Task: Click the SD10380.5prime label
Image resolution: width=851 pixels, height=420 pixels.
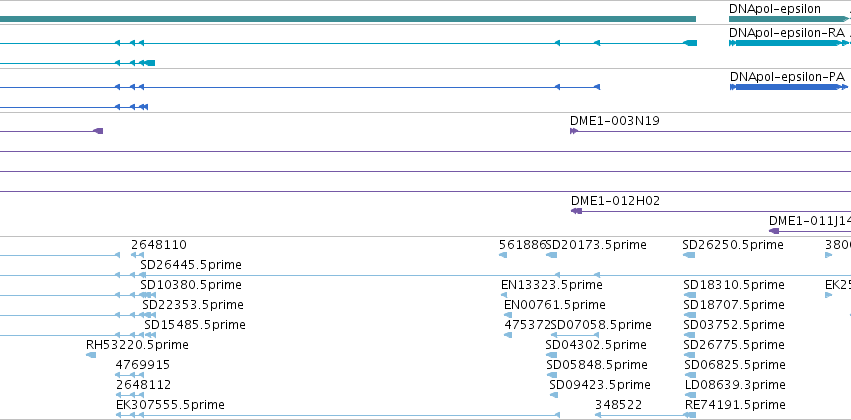Action: coord(190,285)
